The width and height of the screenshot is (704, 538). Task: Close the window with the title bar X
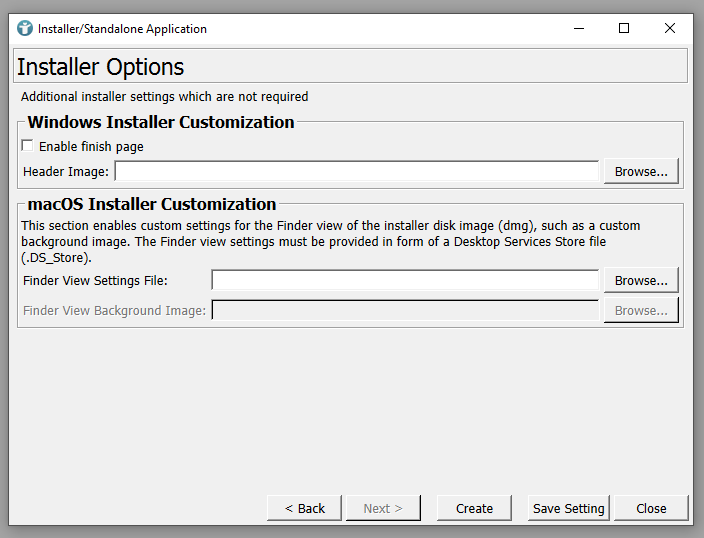point(670,29)
